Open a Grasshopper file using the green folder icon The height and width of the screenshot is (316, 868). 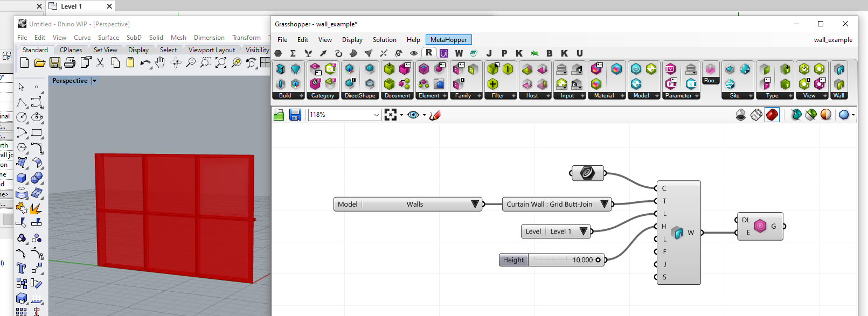pos(279,115)
